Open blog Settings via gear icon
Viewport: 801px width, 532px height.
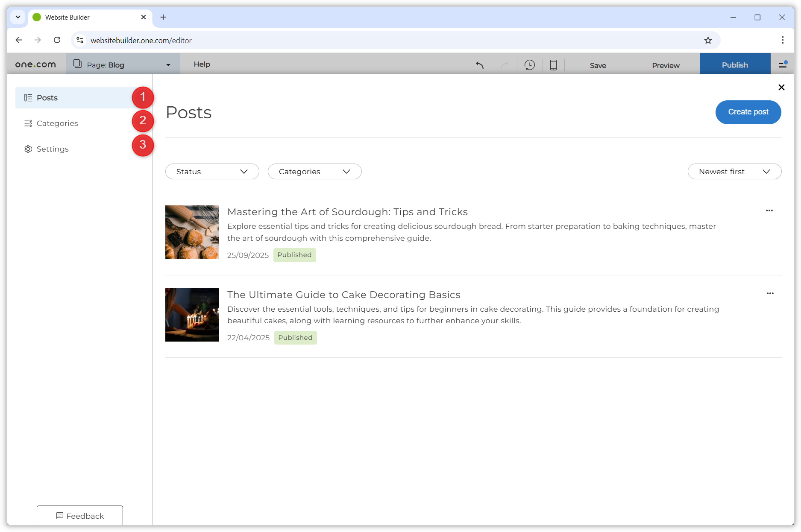(28, 149)
